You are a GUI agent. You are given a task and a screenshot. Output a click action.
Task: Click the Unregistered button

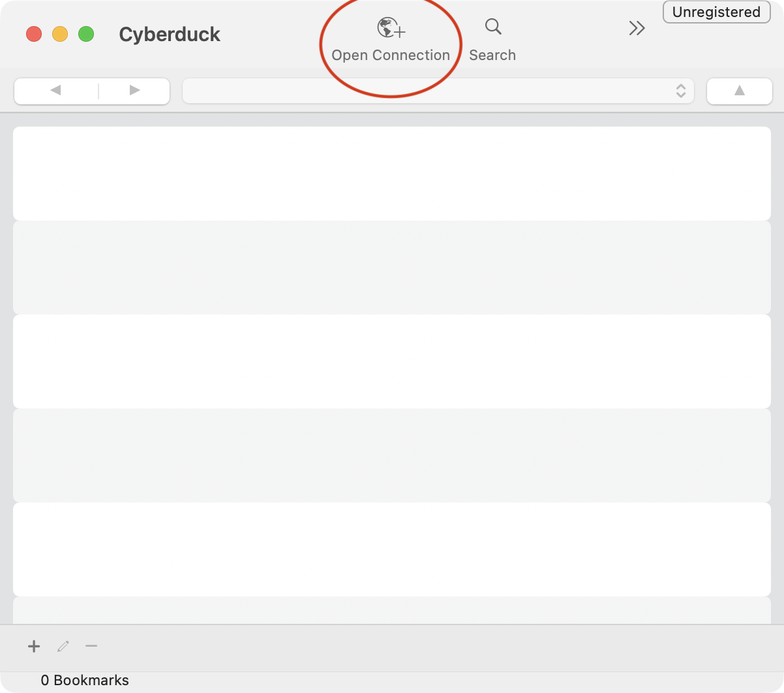pos(716,12)
